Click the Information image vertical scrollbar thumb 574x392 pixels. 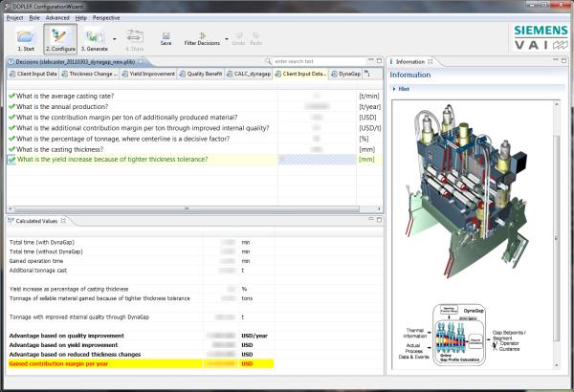(x=557, y=238)
